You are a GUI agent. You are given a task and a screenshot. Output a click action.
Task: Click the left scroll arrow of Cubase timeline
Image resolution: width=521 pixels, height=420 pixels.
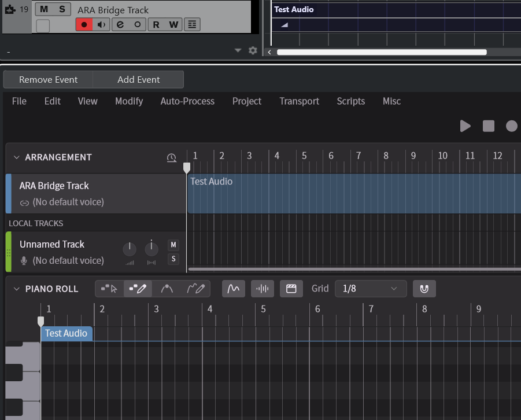(x=269, y=52)
